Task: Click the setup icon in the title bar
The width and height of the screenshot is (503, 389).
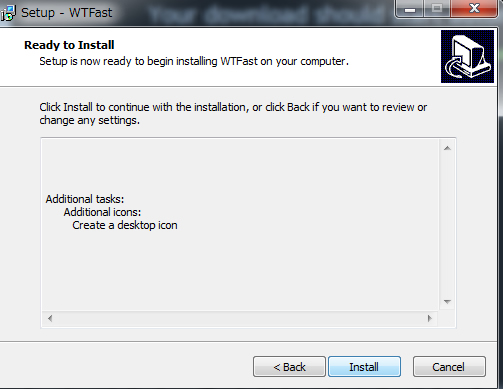Action: point(8,13)
